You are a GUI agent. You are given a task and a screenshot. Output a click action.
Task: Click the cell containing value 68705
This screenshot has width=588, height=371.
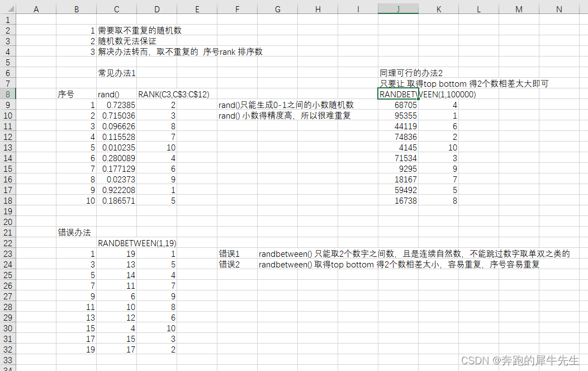(398, 105)
